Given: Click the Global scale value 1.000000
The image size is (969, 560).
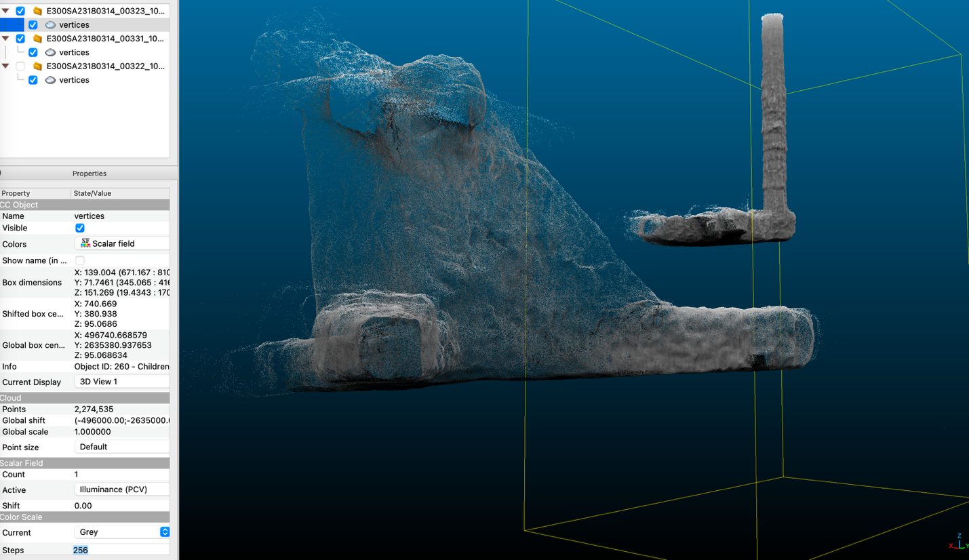Looking at the screenshot, I should 92,432.
